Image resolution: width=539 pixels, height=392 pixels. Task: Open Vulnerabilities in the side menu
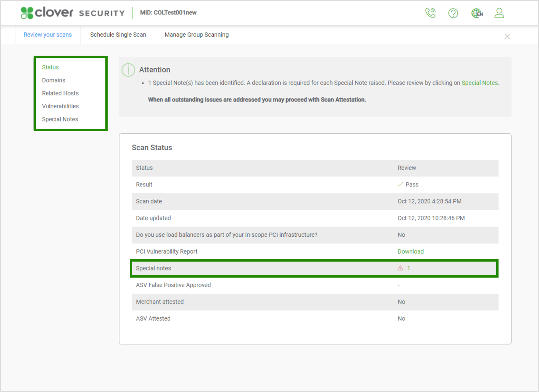60,106
